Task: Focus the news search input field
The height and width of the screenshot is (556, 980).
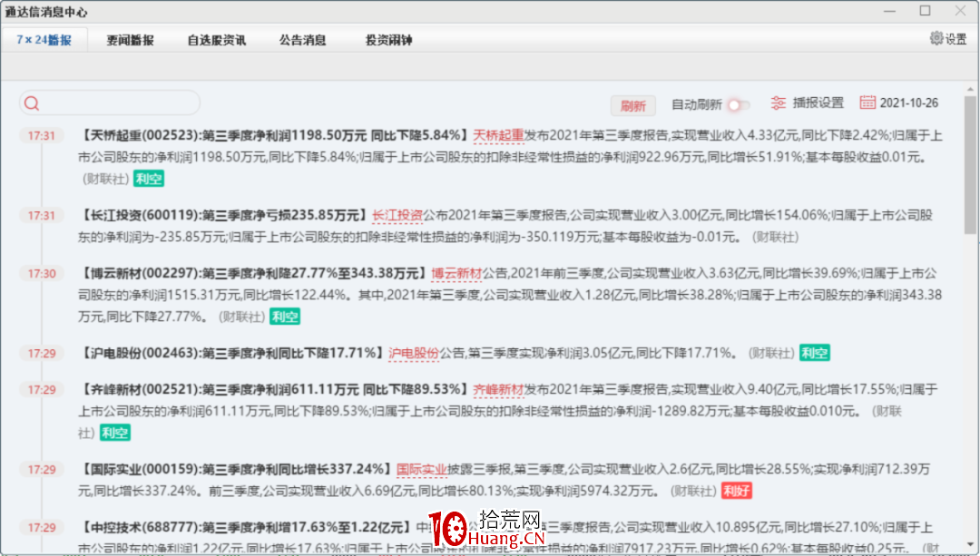Action: (x=110, y=103)
